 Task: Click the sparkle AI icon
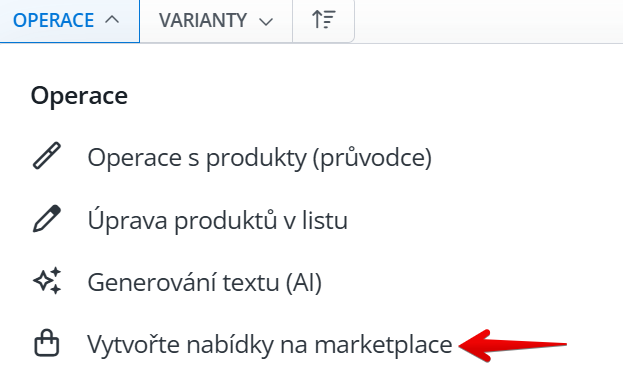tap(47, 280)
